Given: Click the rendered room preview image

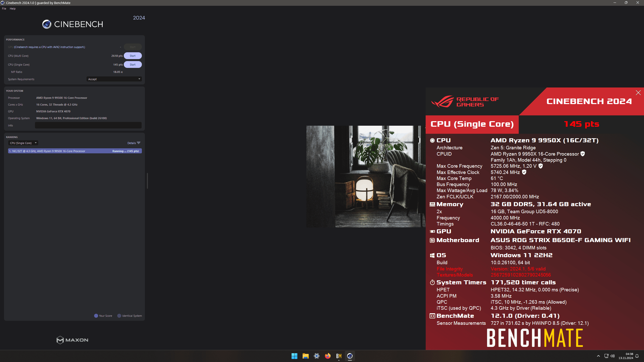Looking at the screenshot, I should (366, 176).
